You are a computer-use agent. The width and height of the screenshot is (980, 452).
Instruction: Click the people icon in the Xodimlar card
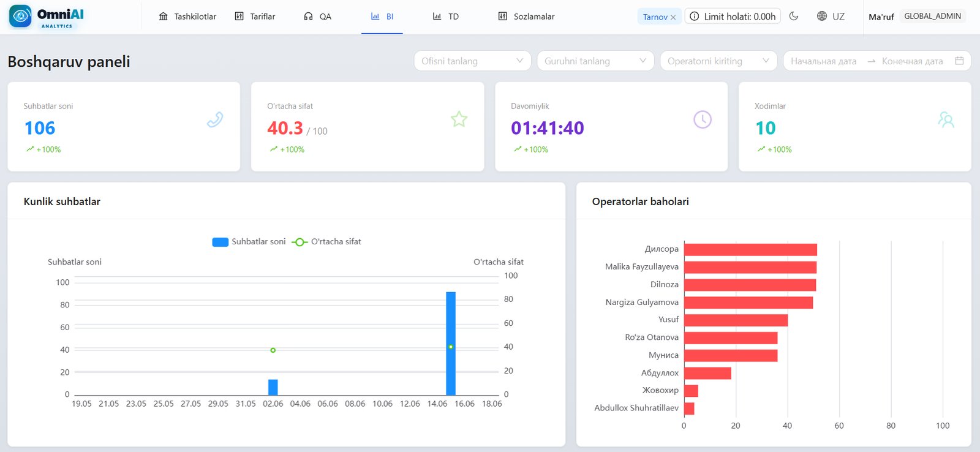click(946, 119)
